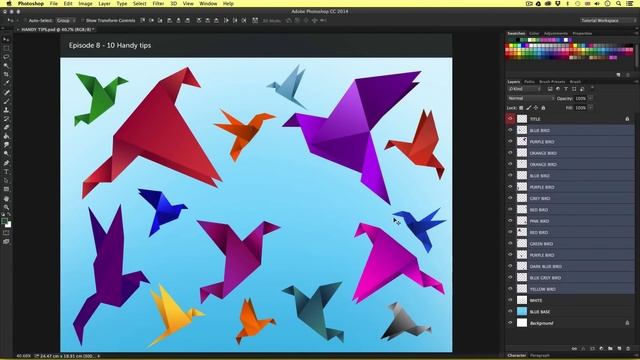Create new swatch in Swatches panel
Viewport: 640px width, 360px height.
point(618,75)
